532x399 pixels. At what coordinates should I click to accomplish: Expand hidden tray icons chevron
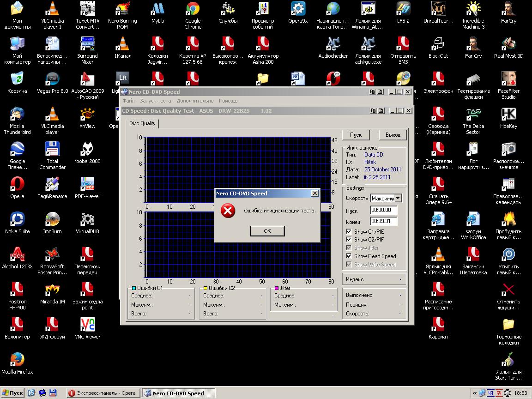click(474, 393)
